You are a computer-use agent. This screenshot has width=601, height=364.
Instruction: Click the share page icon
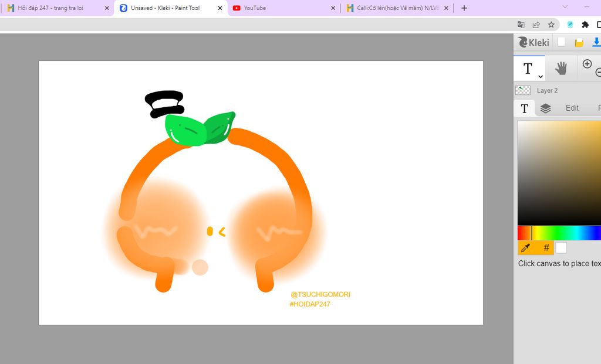click(x=536, y=25)
